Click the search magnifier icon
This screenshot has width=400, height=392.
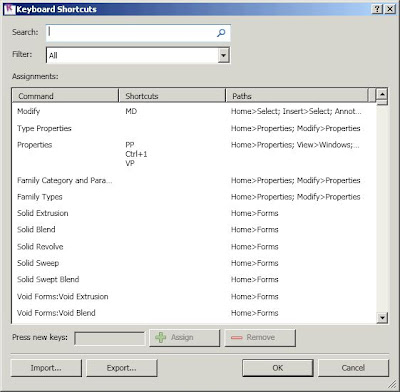[221, 33]
